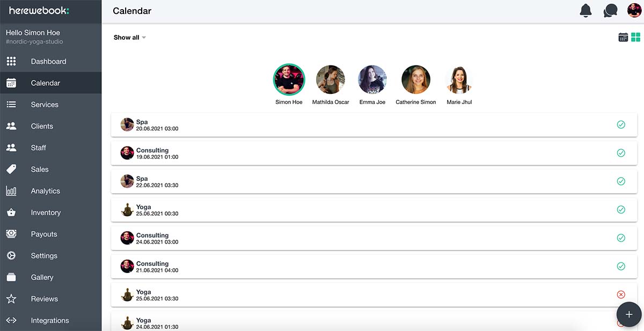
Task: Click the Analytics bar chart icon
Action: [11, 191]
